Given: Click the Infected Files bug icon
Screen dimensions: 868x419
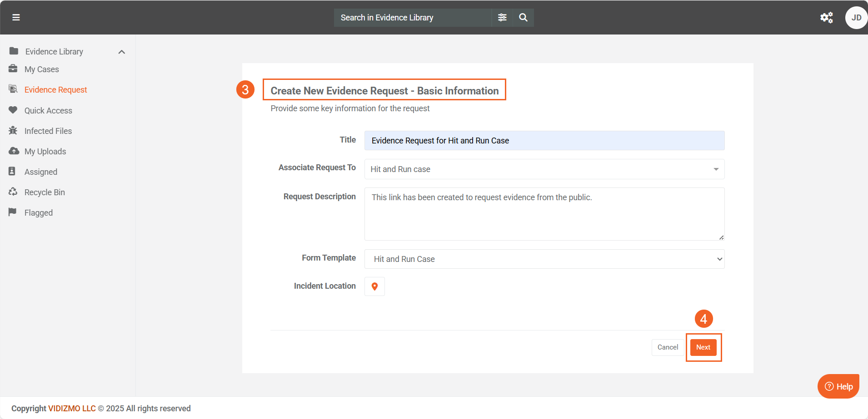Looking at the screenshot, I should [13, 131].
